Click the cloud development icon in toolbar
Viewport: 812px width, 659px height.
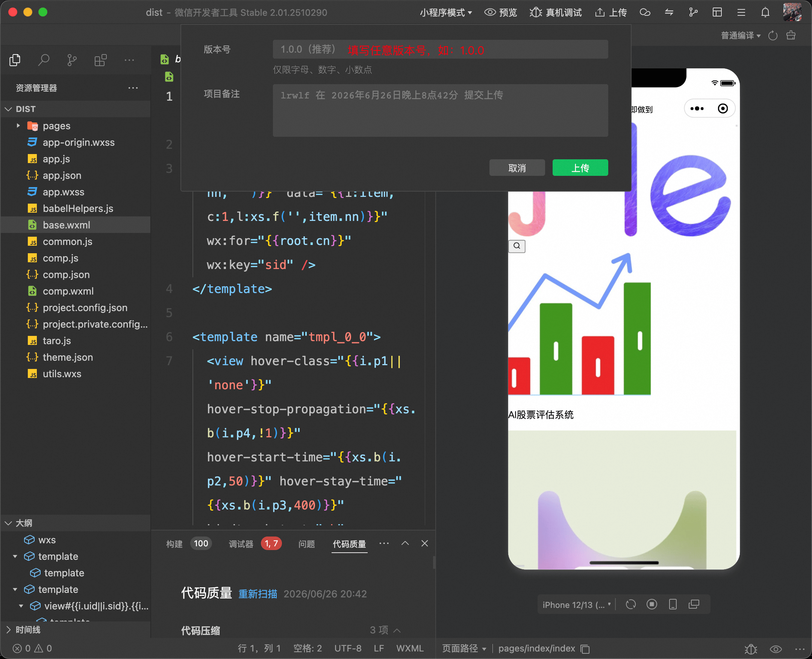645,12
